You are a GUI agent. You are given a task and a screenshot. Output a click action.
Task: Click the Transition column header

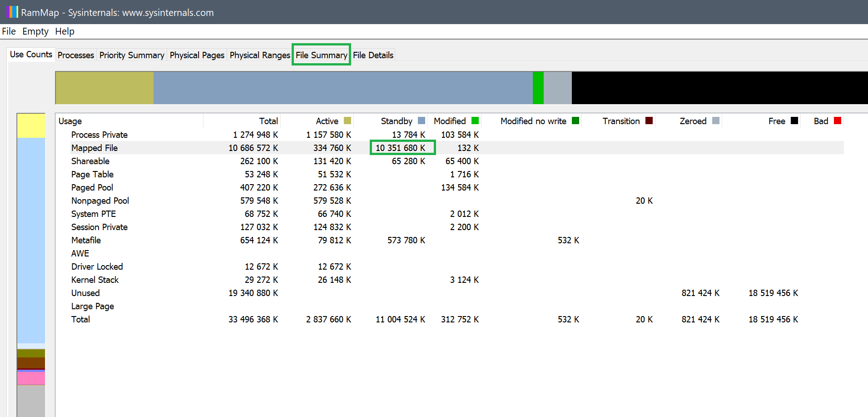pos(618,121)
